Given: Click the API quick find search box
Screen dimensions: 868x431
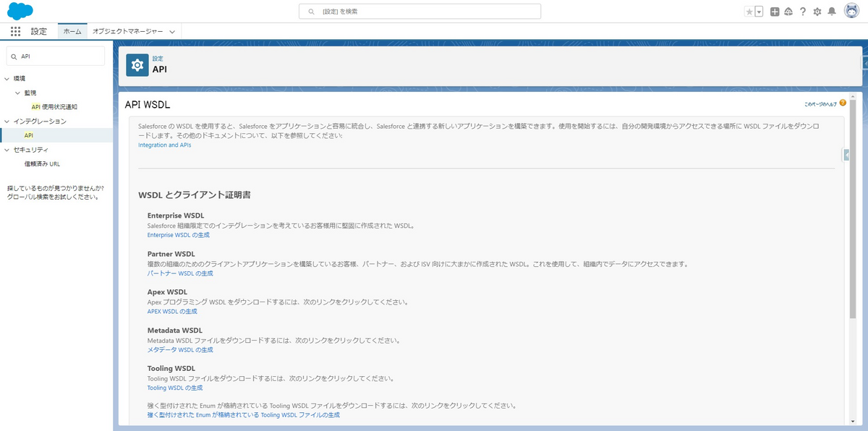Looking at the screenshot, I should click(54, 56).
